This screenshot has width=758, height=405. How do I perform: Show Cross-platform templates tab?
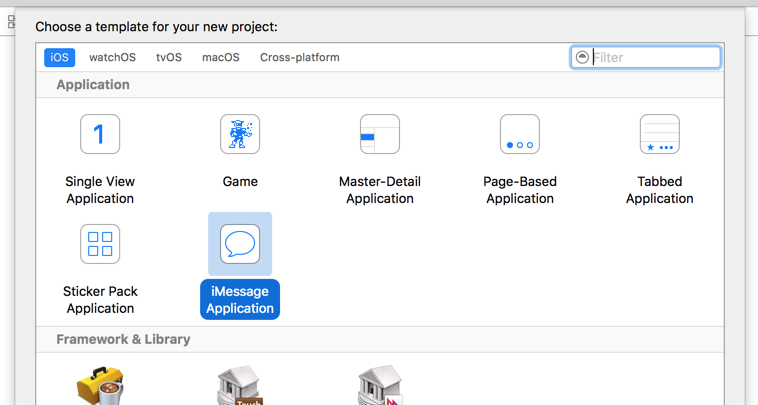tap(300, 58)
